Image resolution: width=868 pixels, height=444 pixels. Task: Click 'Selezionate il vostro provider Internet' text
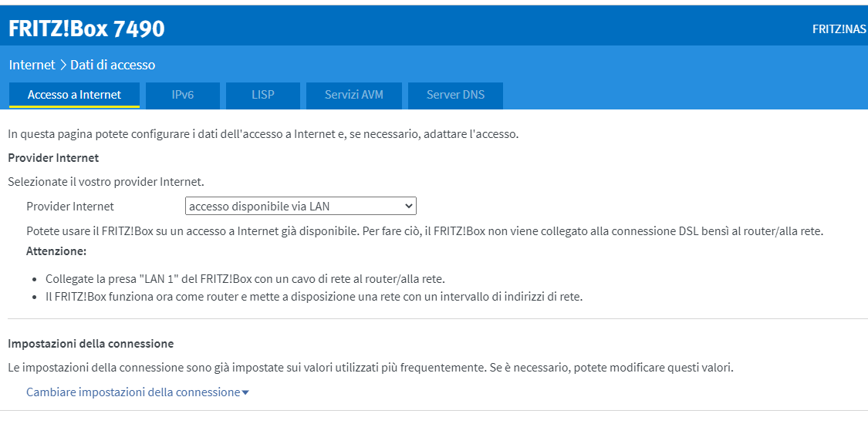click(x=106, y=181)
